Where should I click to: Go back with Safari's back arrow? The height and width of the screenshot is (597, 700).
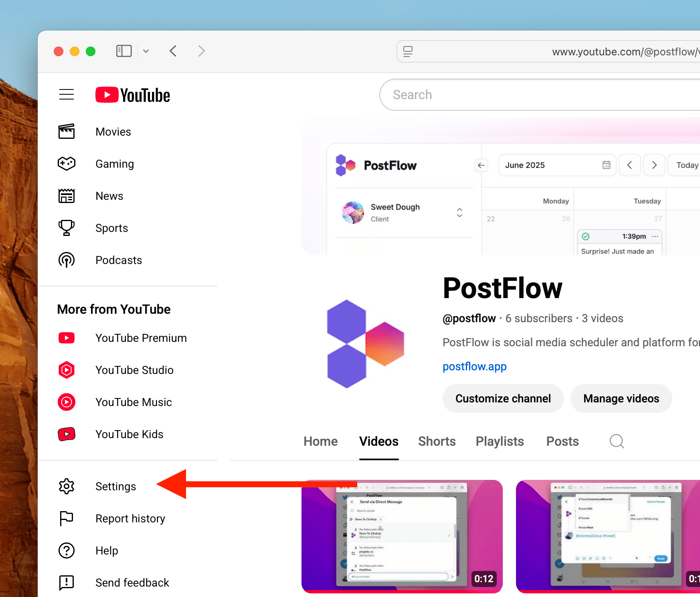pos(173,51)
